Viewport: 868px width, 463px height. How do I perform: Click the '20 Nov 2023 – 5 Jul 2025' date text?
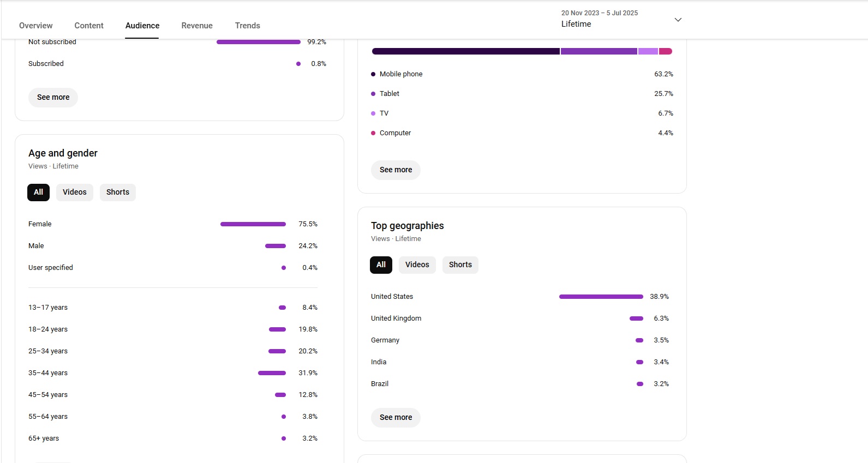[x=600, y=13]
